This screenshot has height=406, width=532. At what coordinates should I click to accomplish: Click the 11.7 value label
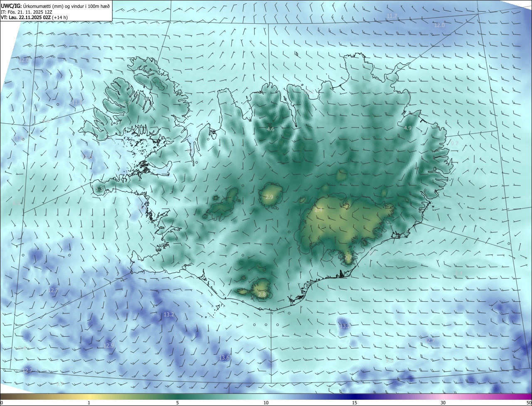pyautogui.click(x=392, y=16)
